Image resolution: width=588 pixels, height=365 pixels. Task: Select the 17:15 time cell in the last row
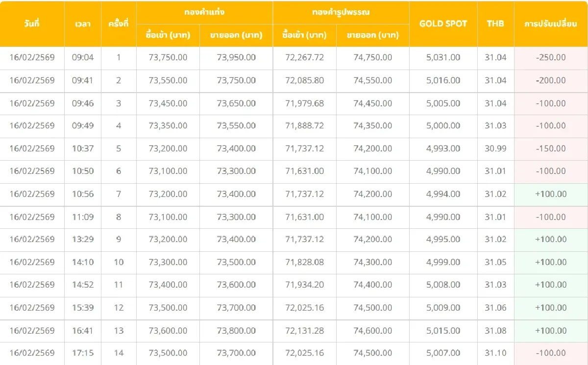[x=83, y=352]
